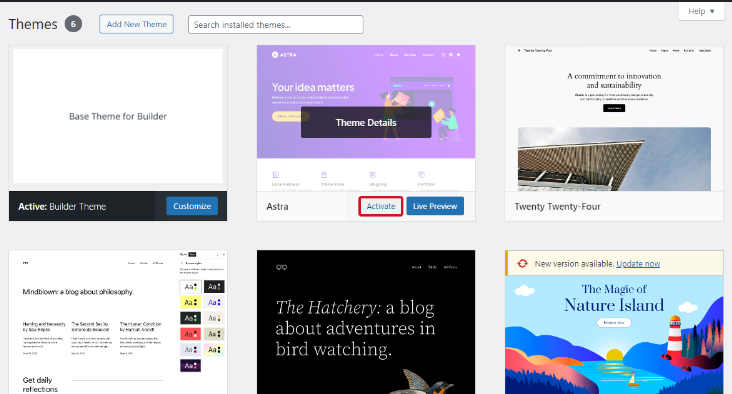This screenshot has width=732, height=394.
Task: Open the Twenty Twenty-Four theme thumbnail
Action: [614, 118]
